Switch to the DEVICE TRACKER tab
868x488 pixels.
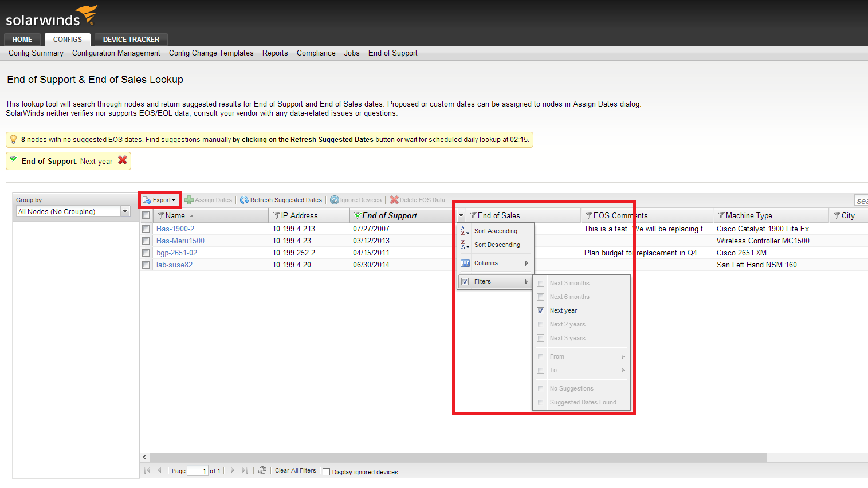(x=131, y=40)
